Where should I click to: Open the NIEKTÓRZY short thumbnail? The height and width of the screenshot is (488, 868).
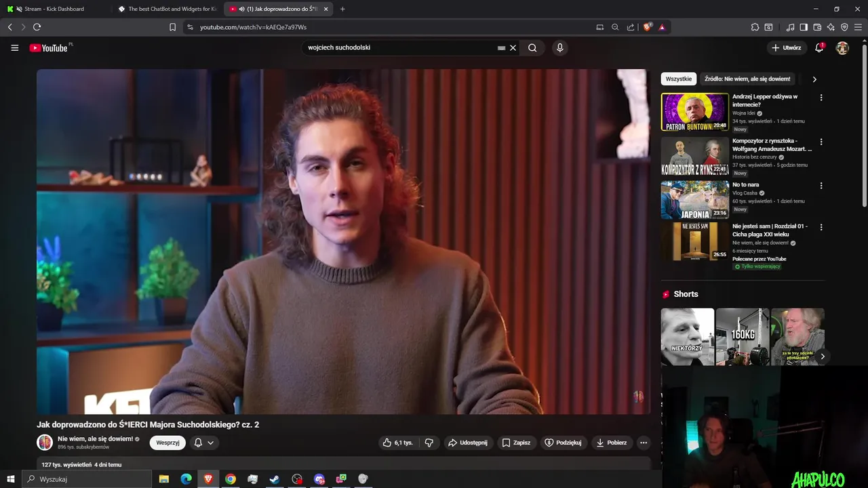click(688, 337)
